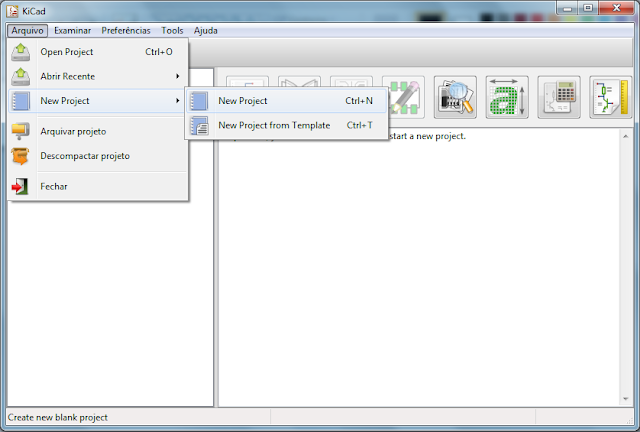Click the Arquivar projeto archive icon
The image size is (640, 432).
coord(20,131)
